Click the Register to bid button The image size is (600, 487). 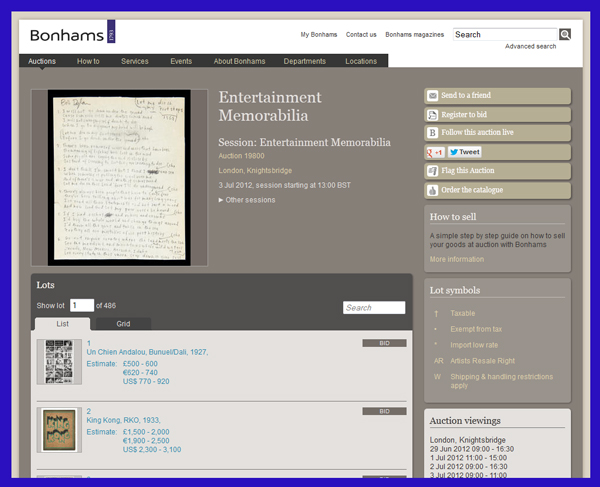pos(497,115)
